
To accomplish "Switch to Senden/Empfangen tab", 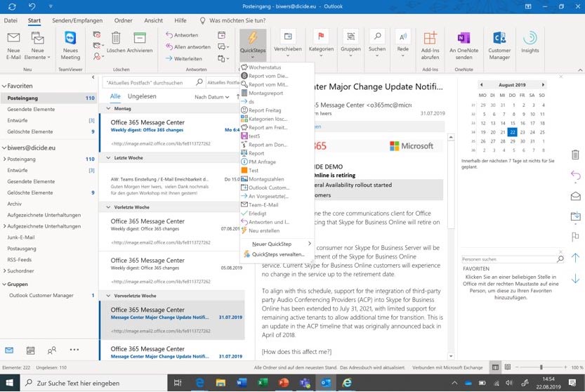I will (77, 20).
